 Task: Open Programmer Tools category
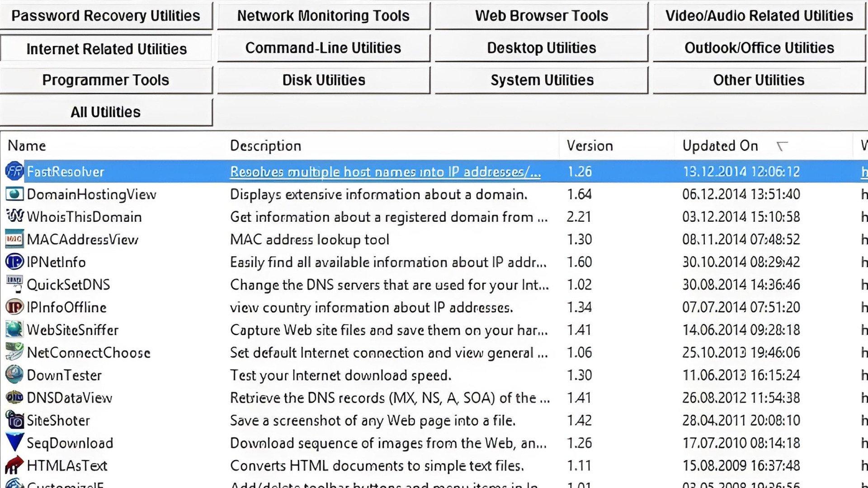coord(106,80)
